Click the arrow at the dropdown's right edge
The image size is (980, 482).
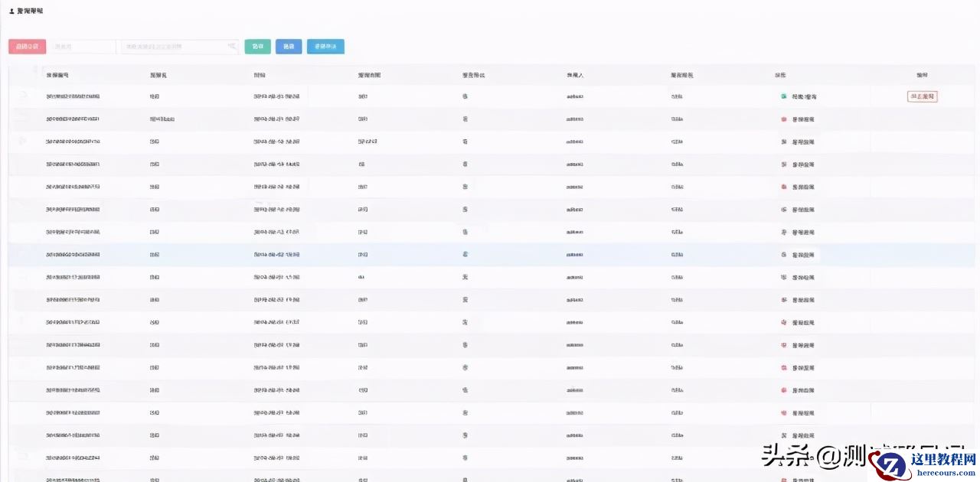pos(231,47)
